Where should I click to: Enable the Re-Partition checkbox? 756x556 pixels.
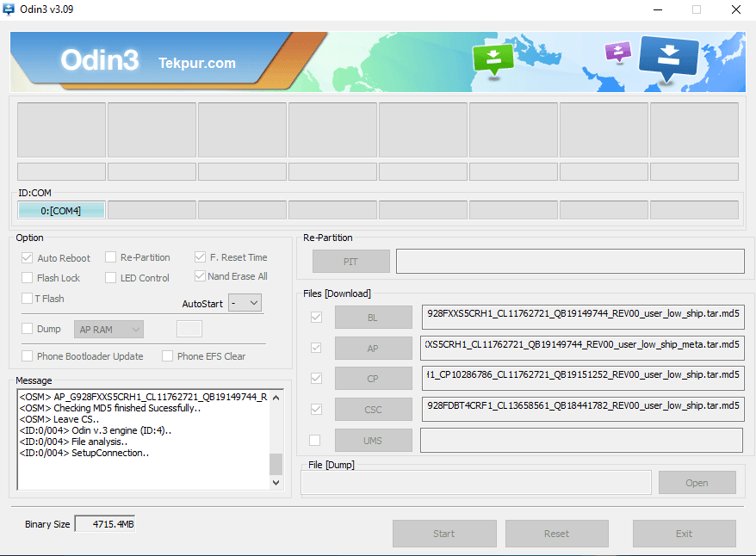click(x=110, y=256)
